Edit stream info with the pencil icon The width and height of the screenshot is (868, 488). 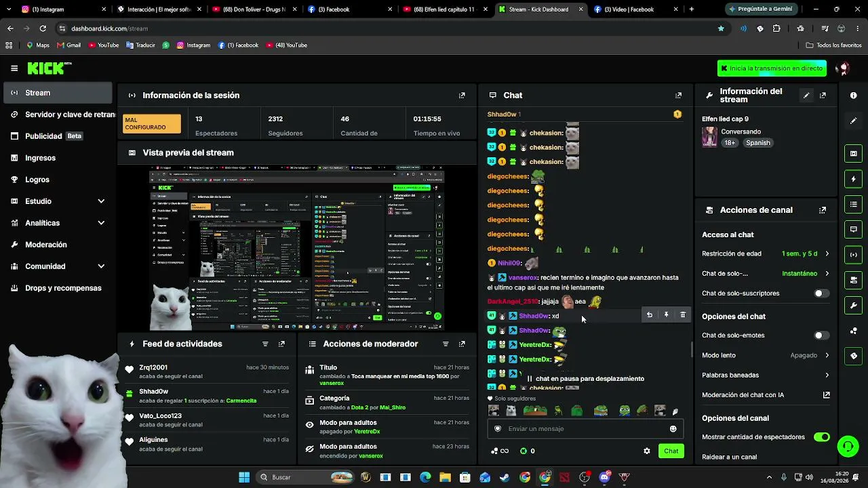click(x=806, y=96)
